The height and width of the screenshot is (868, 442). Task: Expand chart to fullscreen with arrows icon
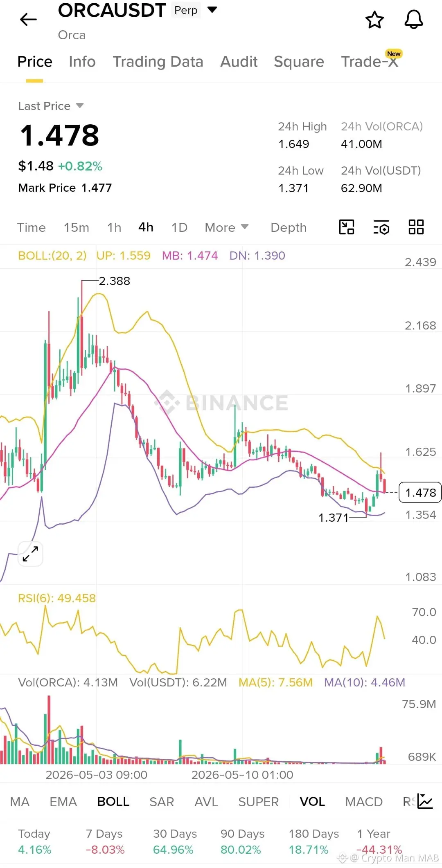pyautogui.click(x=30, y=554)
